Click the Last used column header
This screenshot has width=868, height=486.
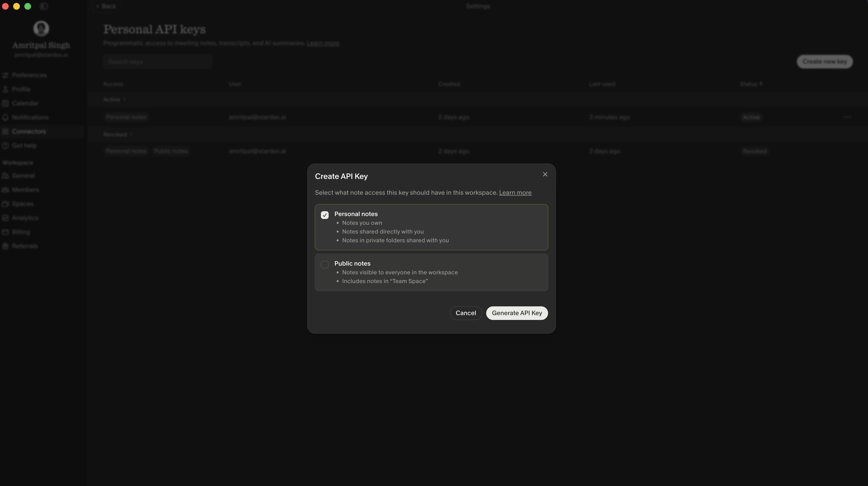(602, 84)
